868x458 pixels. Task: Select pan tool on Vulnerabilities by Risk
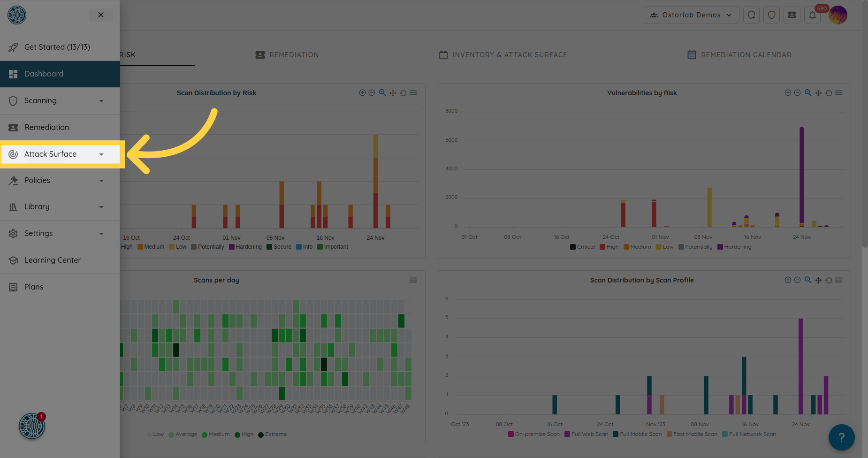pos(818,93)
